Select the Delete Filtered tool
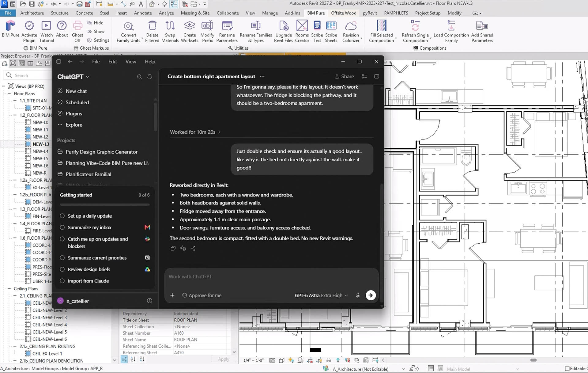Image resolution: width=588 pixels, height=373 pixels. [x=152, y=31]
